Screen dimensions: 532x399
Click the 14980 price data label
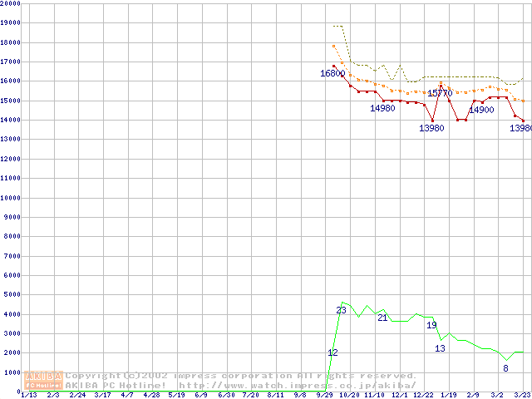382,108
